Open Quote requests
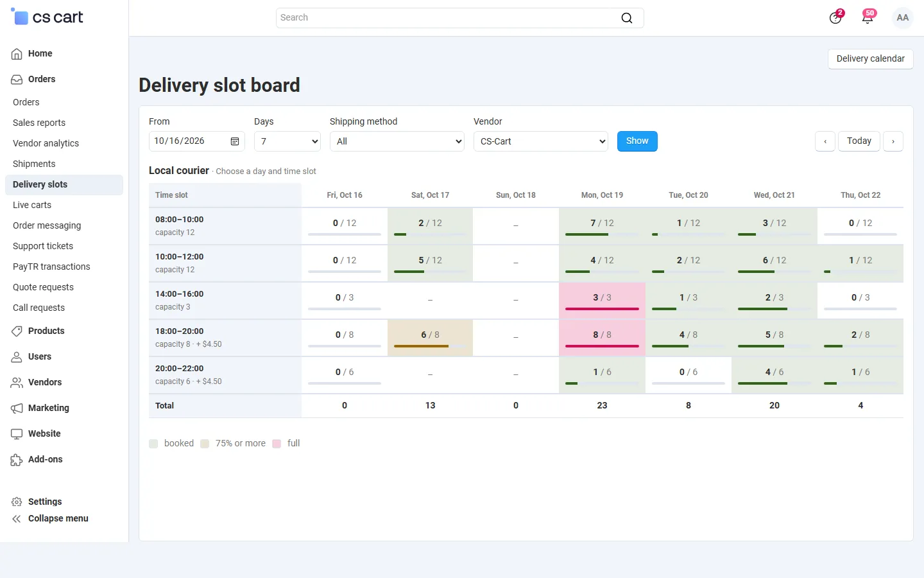924x578 pixels. point(43,287)
